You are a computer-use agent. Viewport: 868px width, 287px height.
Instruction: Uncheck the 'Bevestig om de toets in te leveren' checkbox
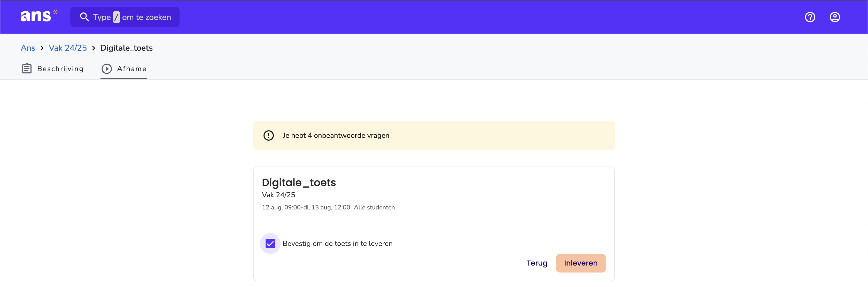click(x=270, y=244)
